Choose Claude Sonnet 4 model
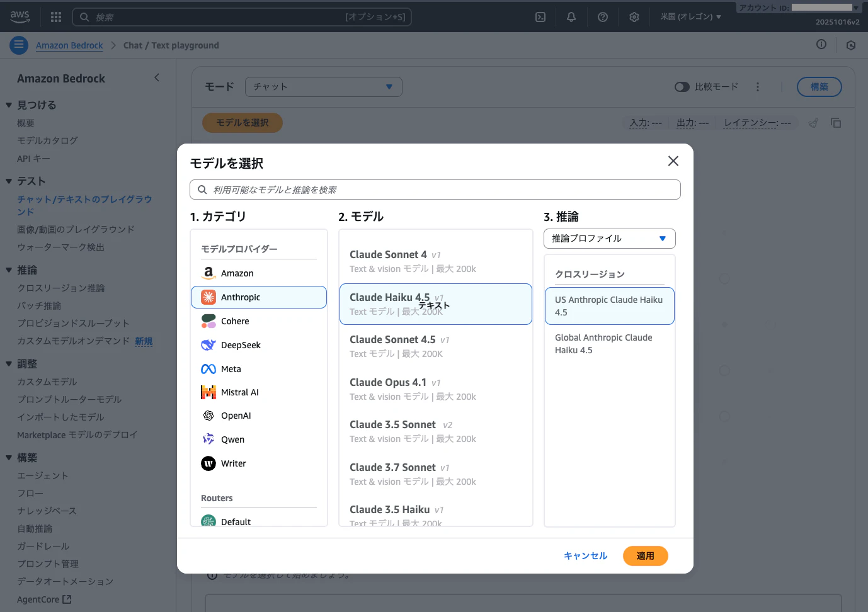Image resolution: width=868 pixels, height=612 pixels. pos(435,261)
